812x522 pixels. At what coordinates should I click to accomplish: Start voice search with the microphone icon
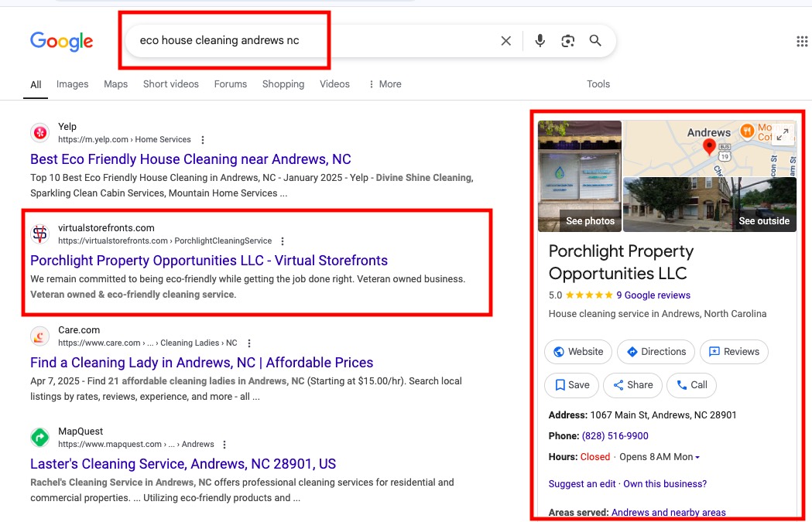click(x=540, y=40)
